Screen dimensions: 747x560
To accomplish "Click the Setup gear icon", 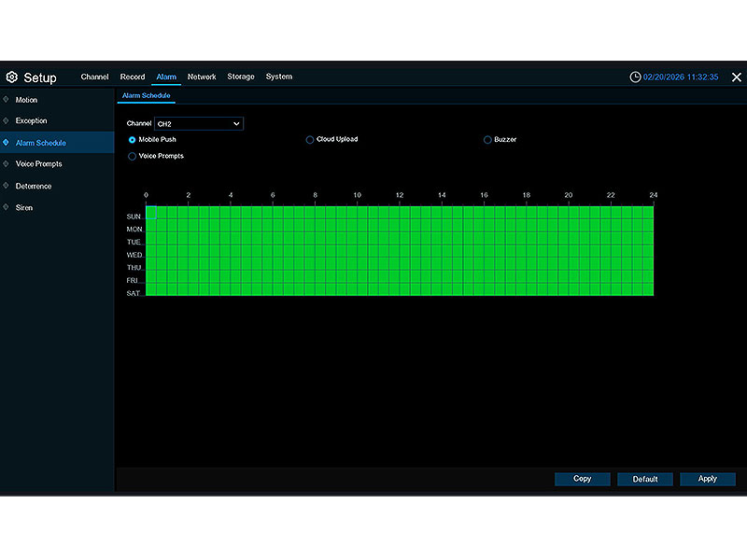I will pos(12,77).
